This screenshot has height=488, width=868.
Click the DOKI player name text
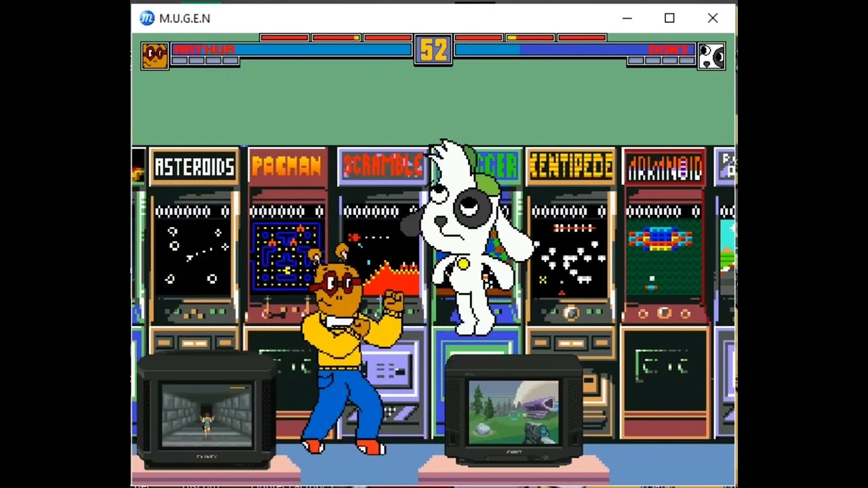669,49
